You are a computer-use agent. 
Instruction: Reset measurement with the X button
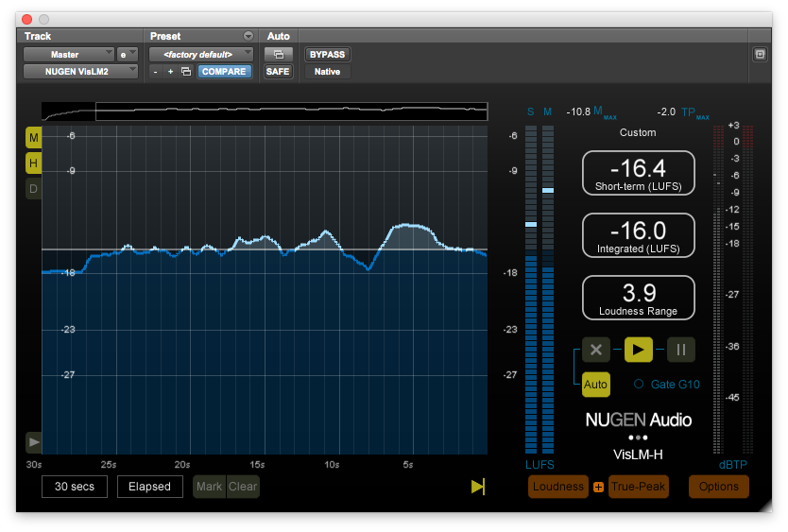[x=596, y=350]
